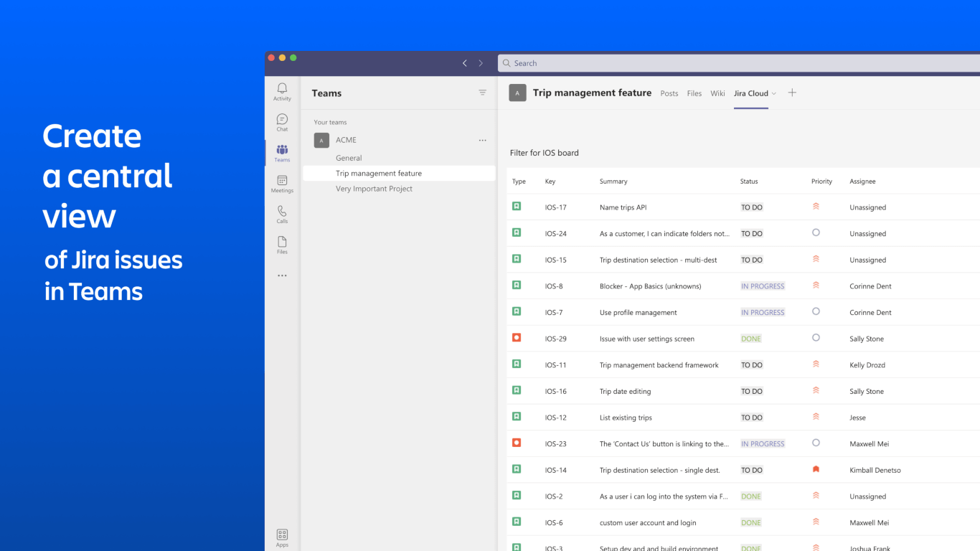Sort by the Assignee column header
This screenshot has height=551, width=980.
coord(862,182)
